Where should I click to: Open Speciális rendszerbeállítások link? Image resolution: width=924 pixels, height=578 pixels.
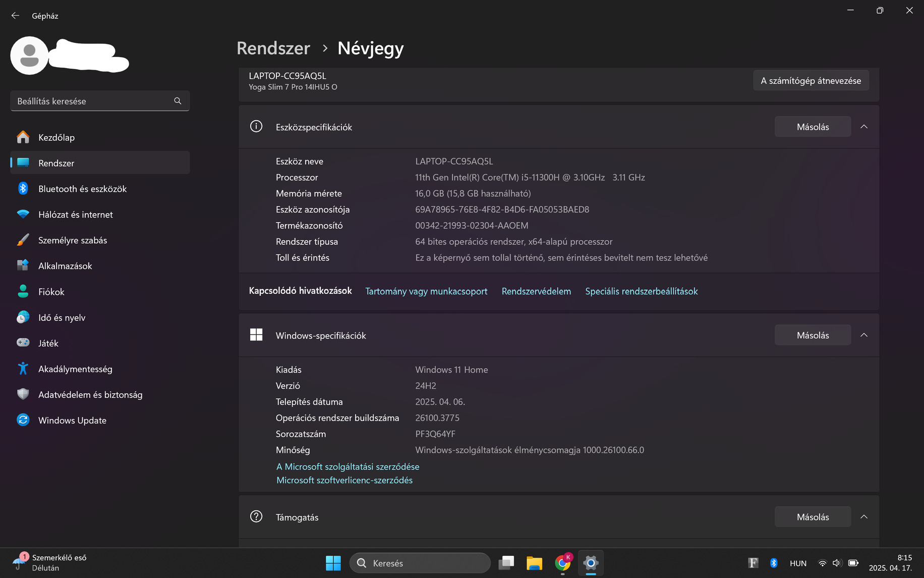click(642, 291)
